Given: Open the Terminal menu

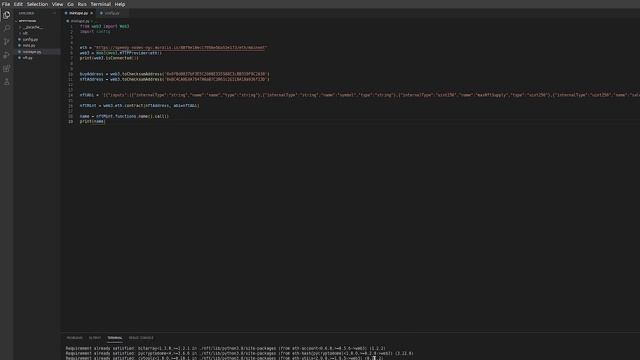Looking at the screenshot, I should click(100, 4).
